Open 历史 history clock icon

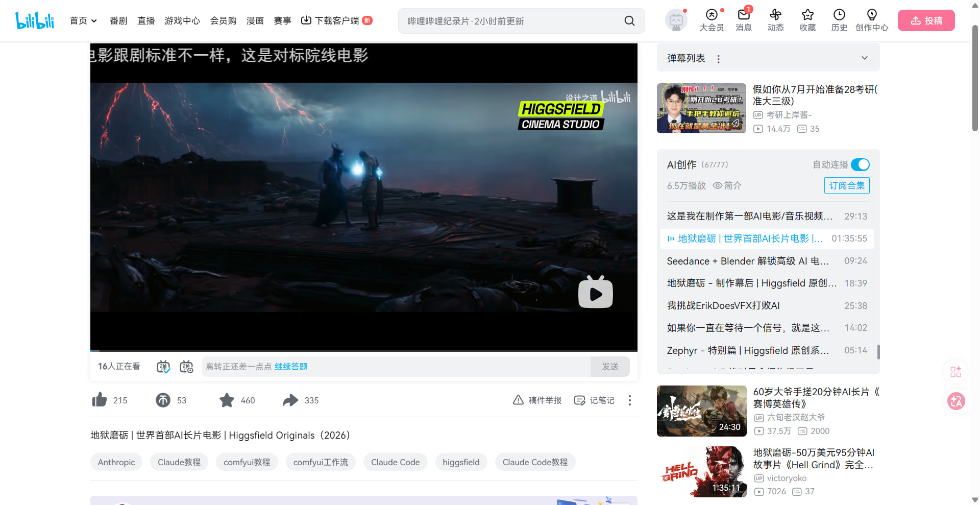pyautogui.click(x=839, y=14)
